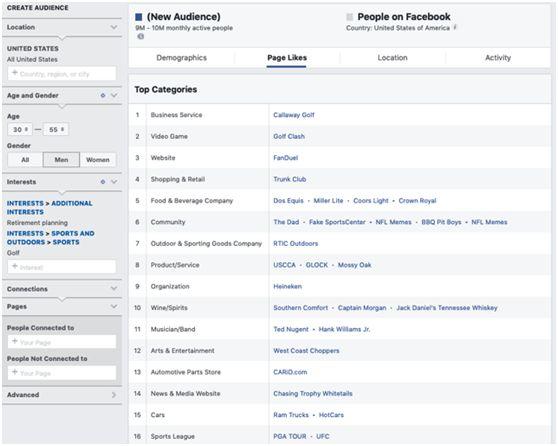Open the Crown Royal page link

click(x=417, y=201)
